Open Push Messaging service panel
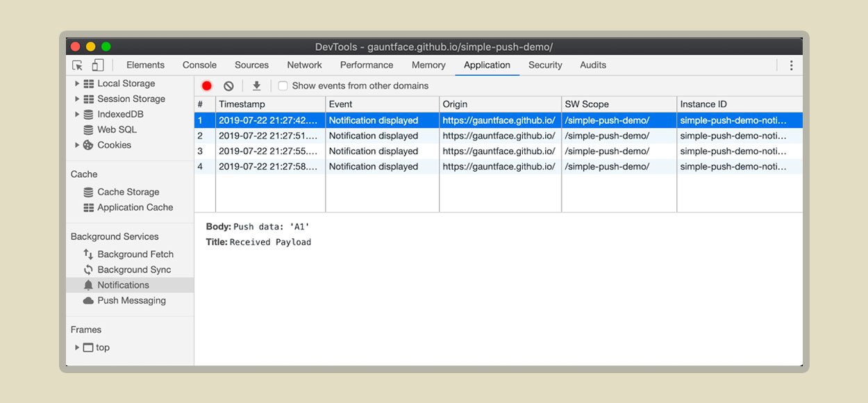This screenshot has height=403, width=868. coord(131,300)
